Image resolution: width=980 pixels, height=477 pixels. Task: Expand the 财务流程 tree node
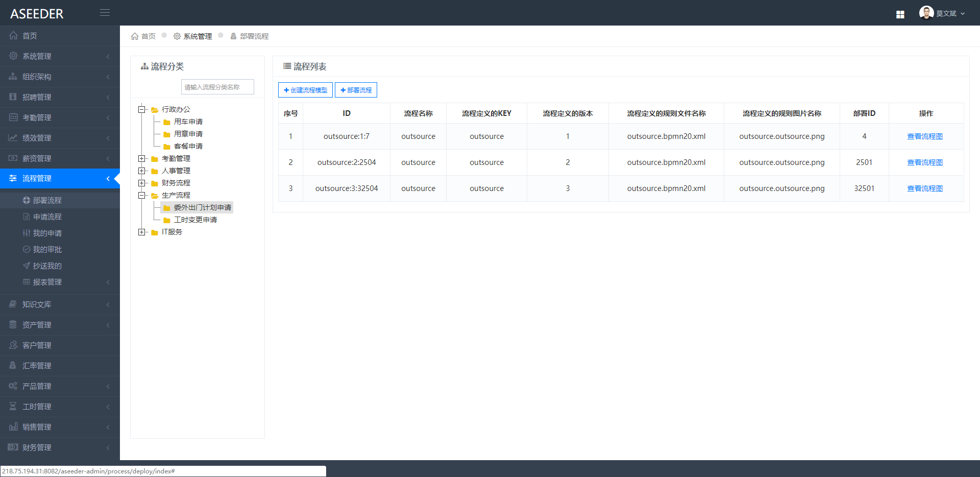point(141,183)
